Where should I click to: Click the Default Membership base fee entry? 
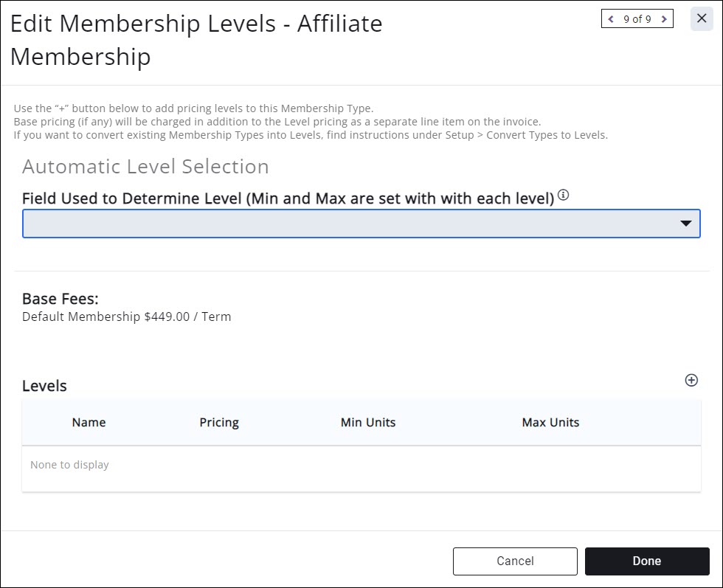pos(125,317)
